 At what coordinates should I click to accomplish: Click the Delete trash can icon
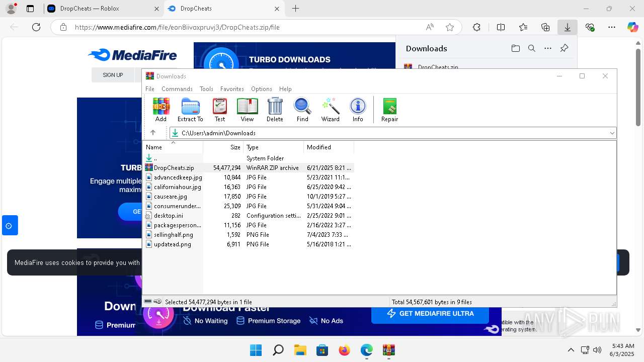pyautogui.click(x=275, y=110)
